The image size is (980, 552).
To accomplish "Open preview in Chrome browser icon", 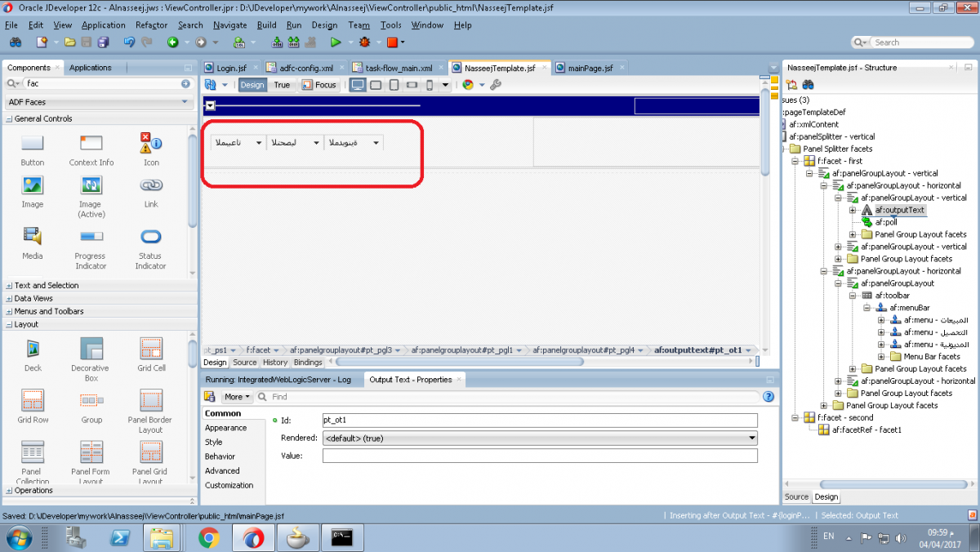I will [468, 85].
